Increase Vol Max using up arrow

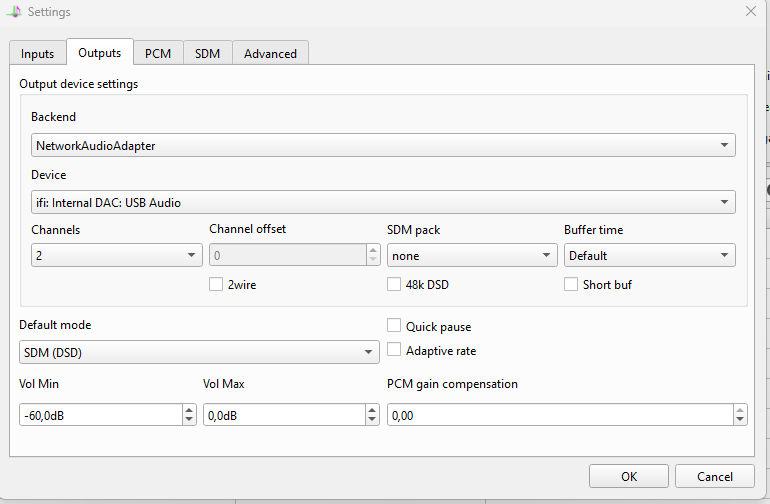tap(372, 410)
